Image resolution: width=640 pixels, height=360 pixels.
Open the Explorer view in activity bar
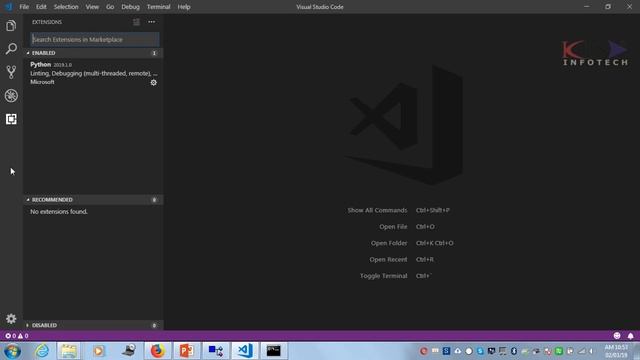pos(11,26)
